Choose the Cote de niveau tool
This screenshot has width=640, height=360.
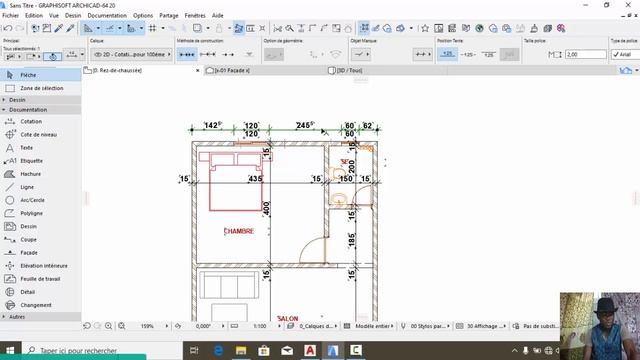coord(40,135)
